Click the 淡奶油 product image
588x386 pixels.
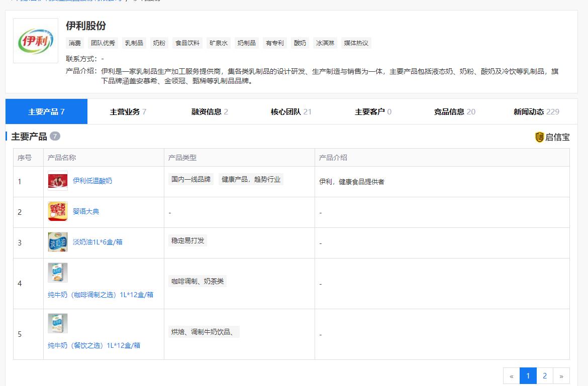pyautogui.click(x=58, y=242)
